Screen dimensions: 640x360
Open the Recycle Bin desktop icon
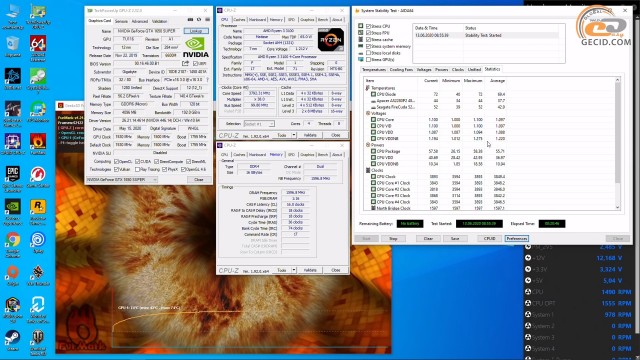click(13, 46)
